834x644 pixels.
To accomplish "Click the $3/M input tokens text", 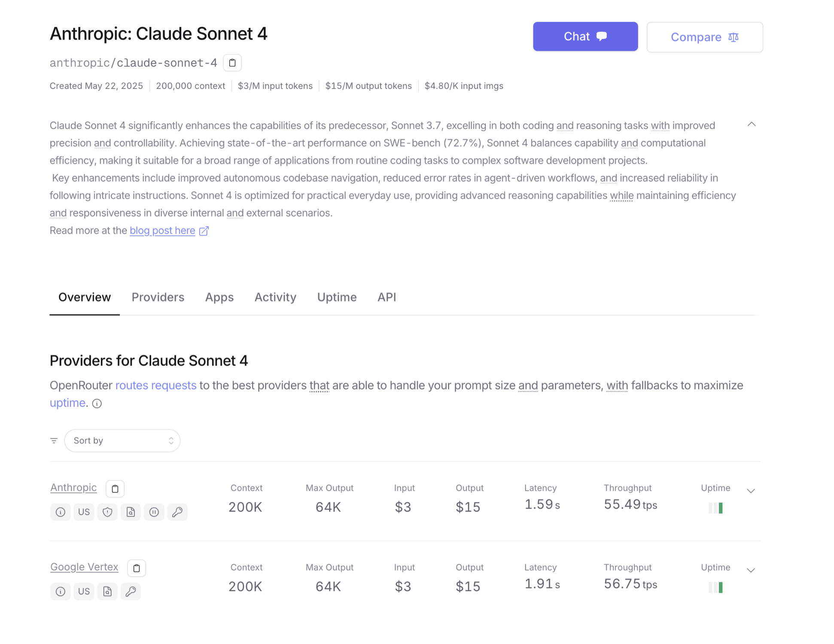I will 275,86.
